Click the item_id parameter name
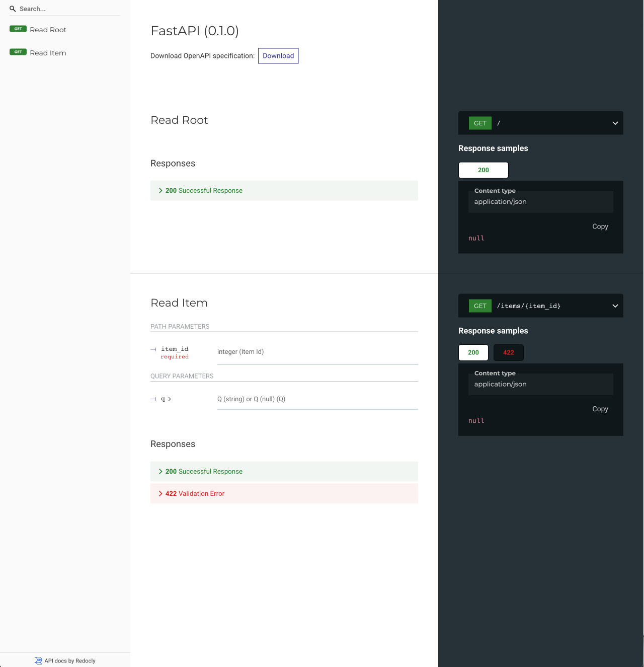 (x=175, y=349)
